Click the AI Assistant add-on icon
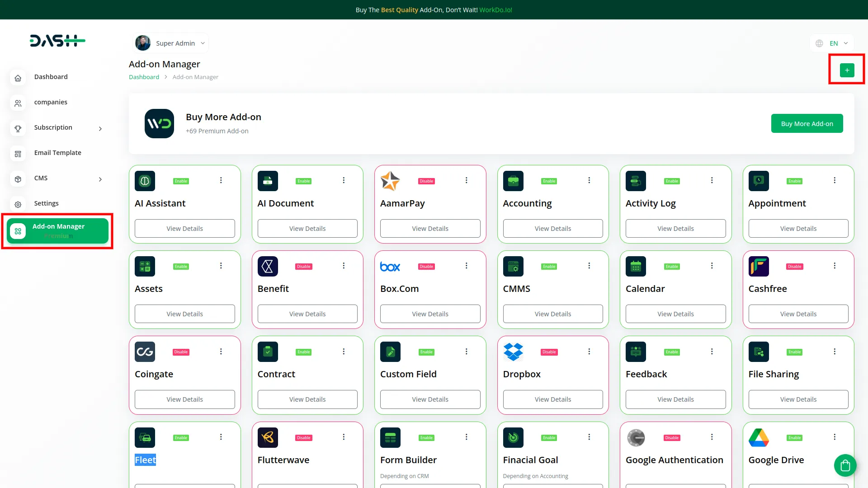 coord(145,181)
